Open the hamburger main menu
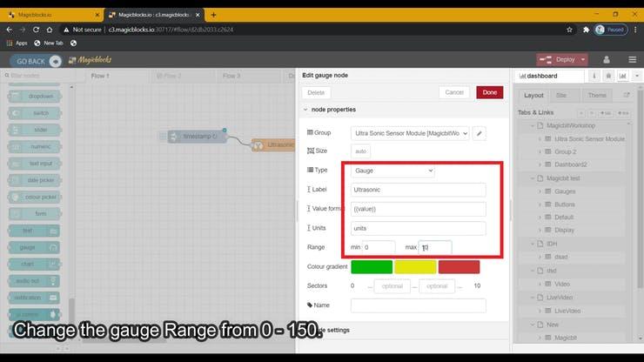The height and width of the screenshot is (362, 644). 632,59
